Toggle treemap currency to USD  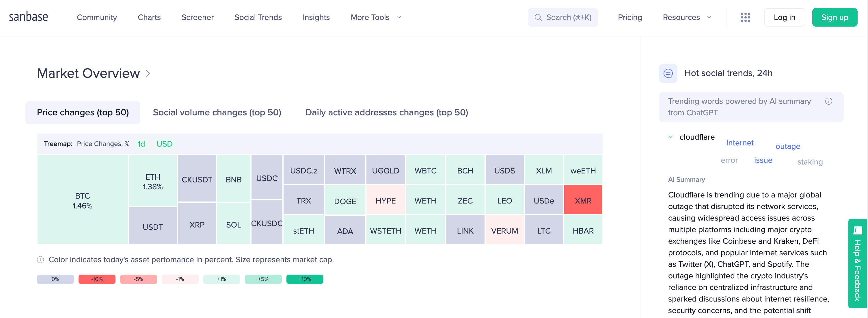tap(164, 144)
